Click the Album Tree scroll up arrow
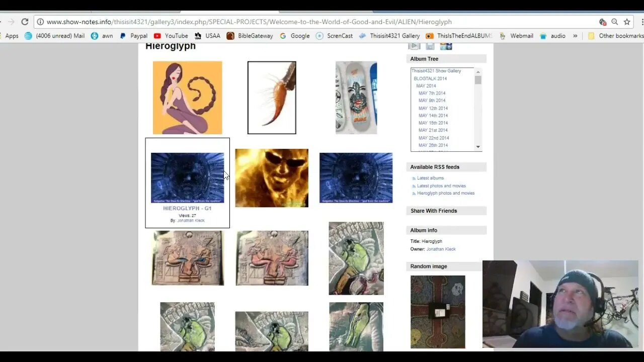Viewport: 644px width, 362px height. pyautogui.click(x=478, y=72)
